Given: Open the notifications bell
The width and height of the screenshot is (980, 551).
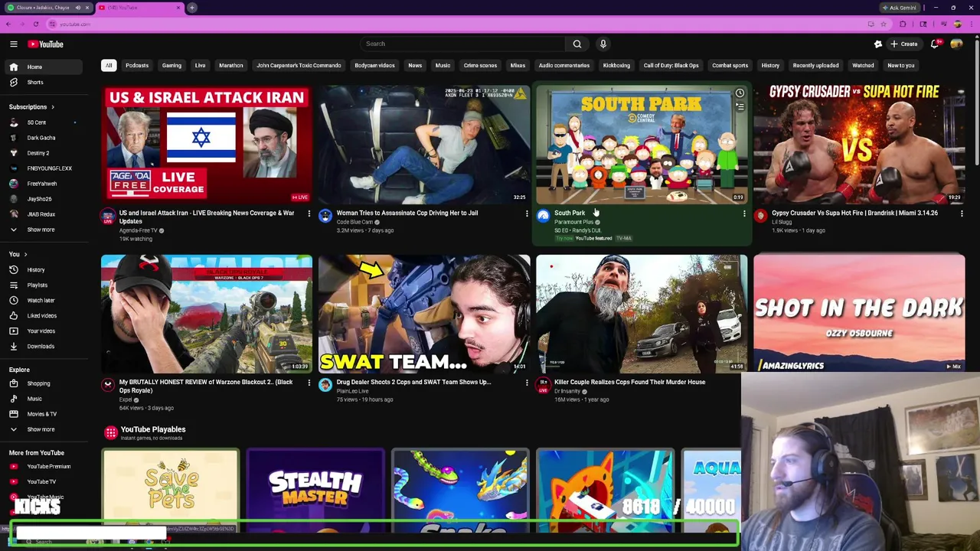Looking at the screenshot, I should point(935,44).
